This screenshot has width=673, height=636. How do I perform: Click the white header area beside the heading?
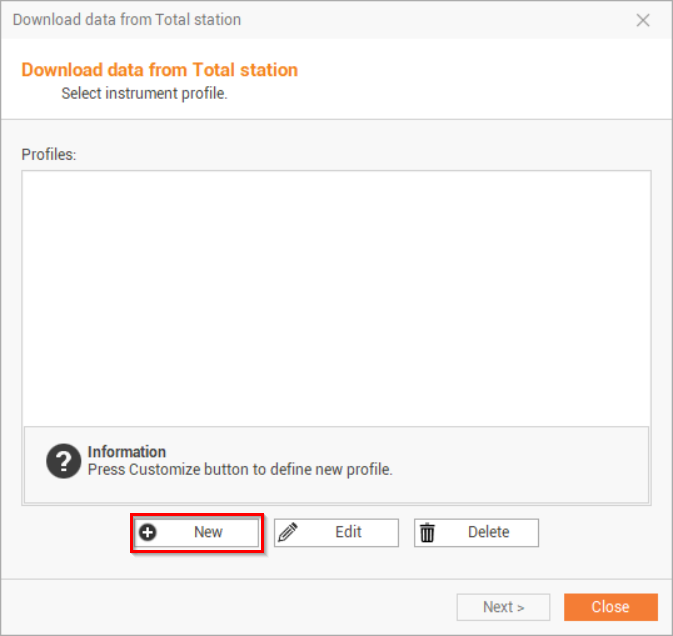click(x=480, y=80)
